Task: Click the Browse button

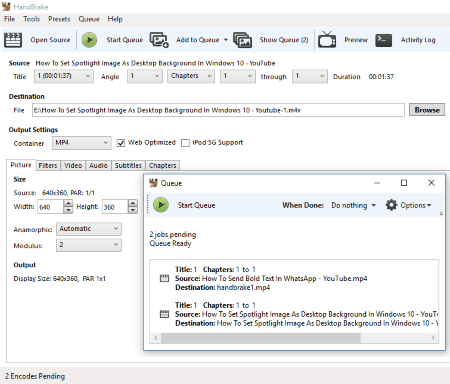Action: 427,110
